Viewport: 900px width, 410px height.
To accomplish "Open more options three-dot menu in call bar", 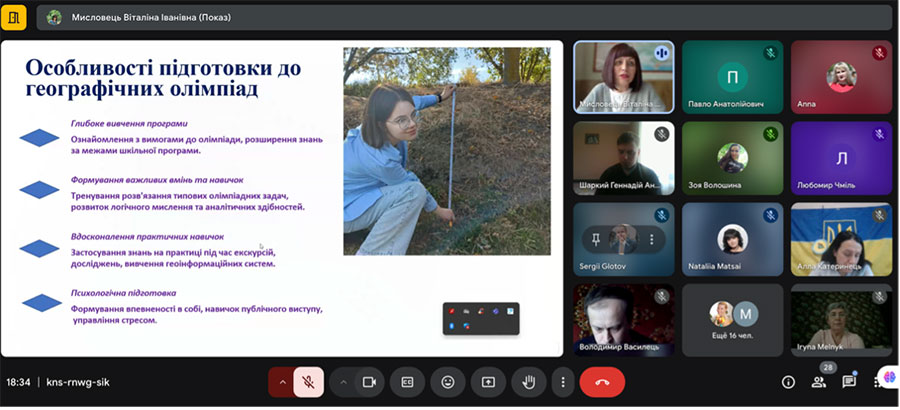I will (x=563, y=382).
